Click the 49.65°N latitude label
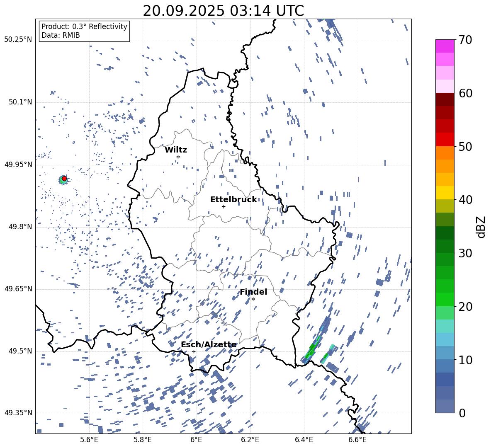This screenshot has width=491, height=448. pos(18,288)
